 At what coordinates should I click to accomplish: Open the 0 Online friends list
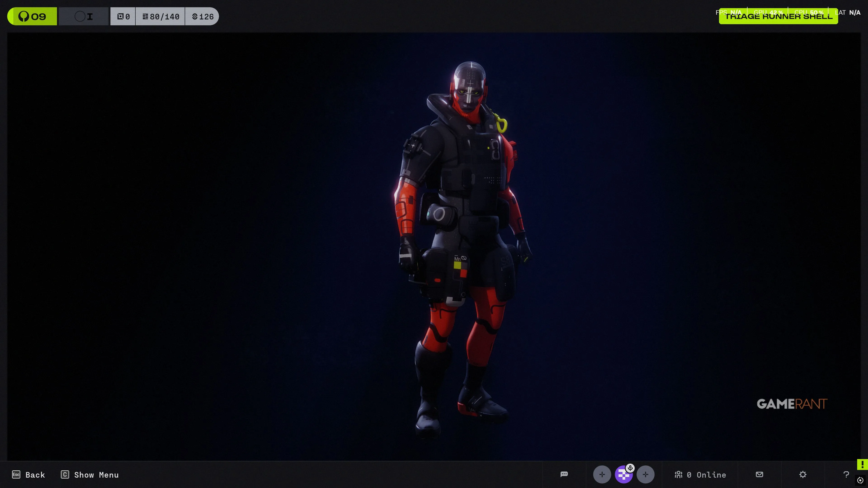[700, 474]
